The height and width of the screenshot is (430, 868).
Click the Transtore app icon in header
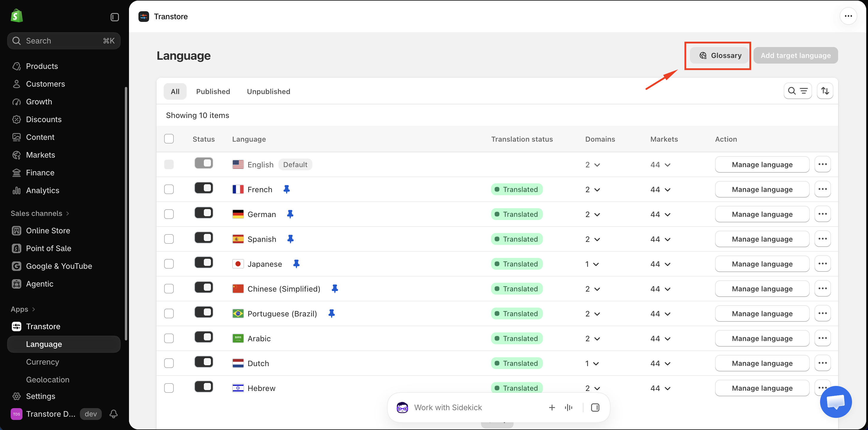point(144,17)
